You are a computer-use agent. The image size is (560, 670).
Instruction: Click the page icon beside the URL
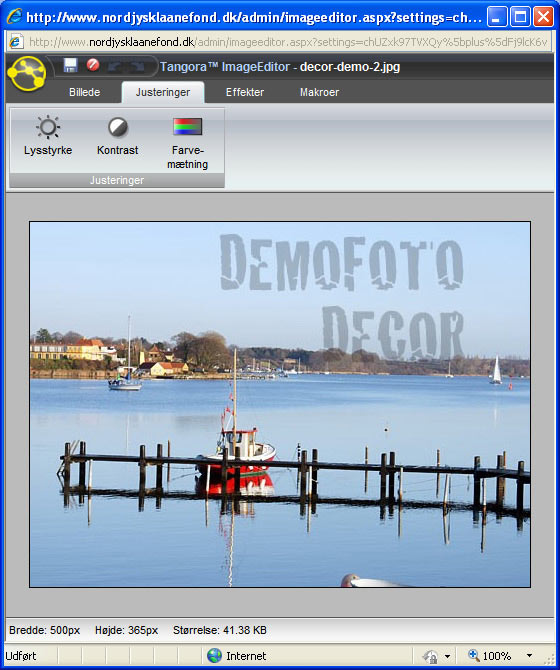pyautogui.click(x=16, y=42)
